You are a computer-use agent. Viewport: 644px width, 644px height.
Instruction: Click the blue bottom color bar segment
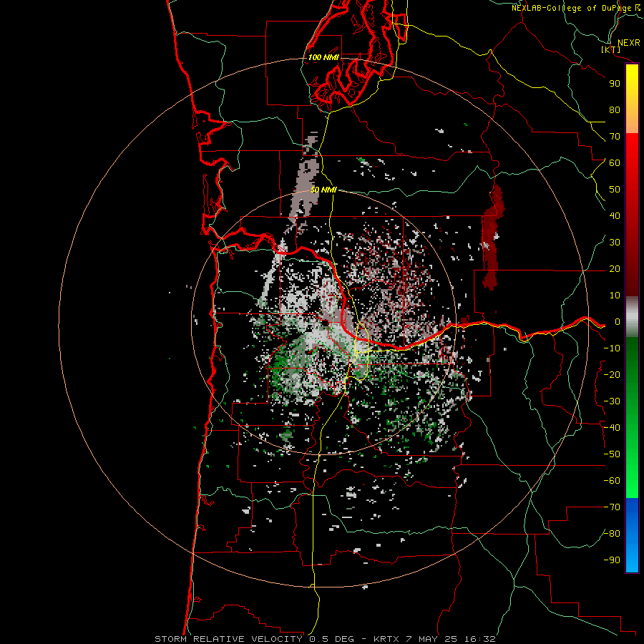click(632, 535)
